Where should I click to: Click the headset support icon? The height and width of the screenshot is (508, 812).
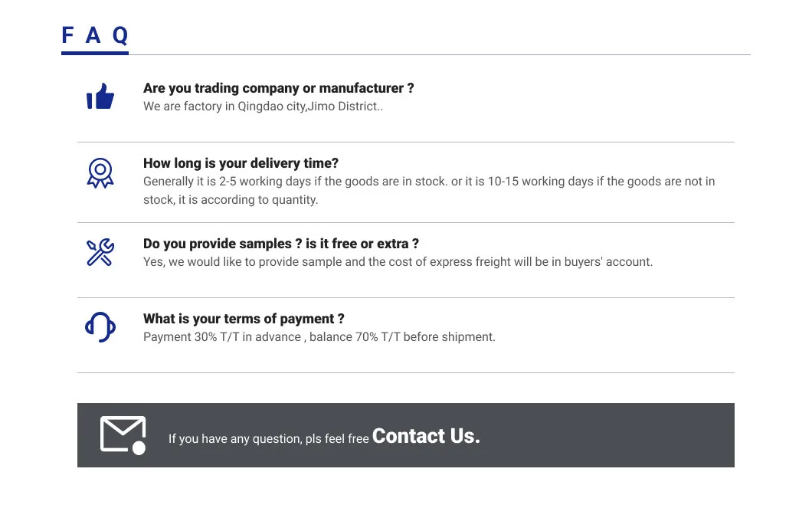point(100,327)
